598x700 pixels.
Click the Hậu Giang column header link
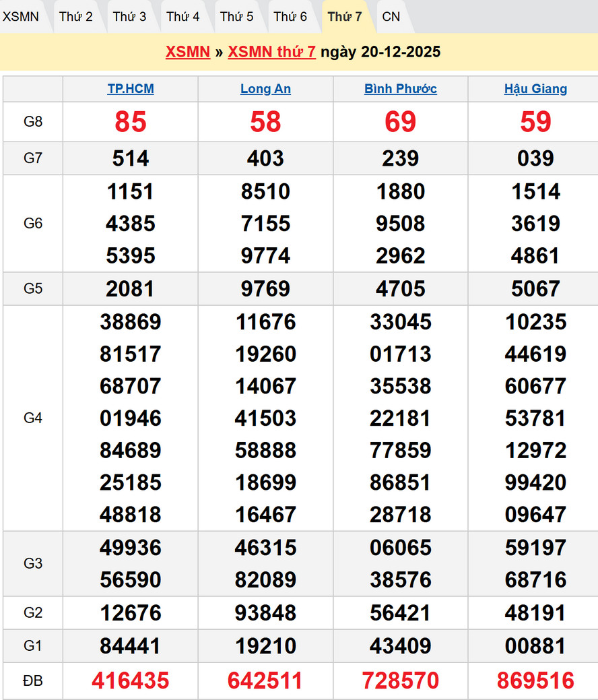click(x=535, y=89)
